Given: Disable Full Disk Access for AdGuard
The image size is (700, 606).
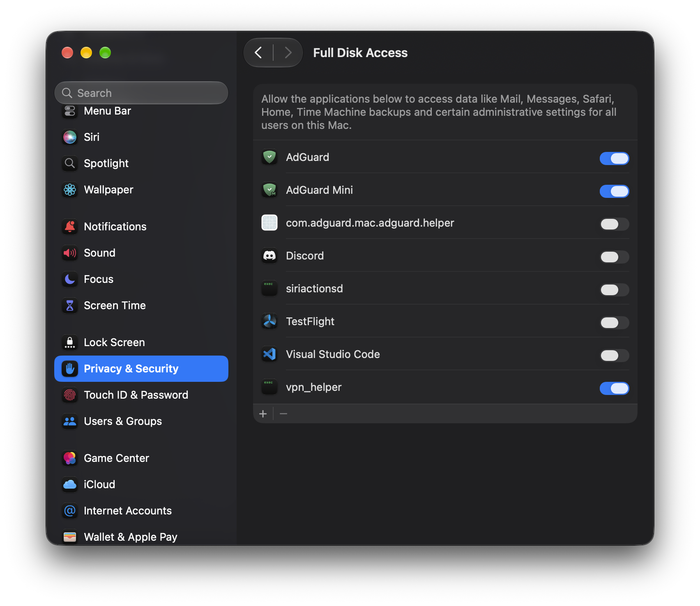Looking at the screenshot, I should 614,158.
